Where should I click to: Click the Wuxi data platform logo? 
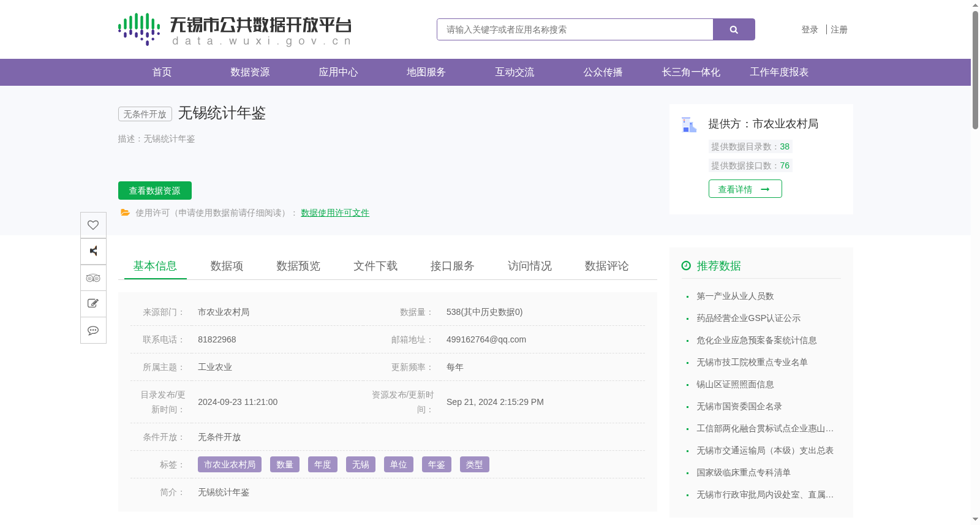pyautogui.click(x=235, y=29)
